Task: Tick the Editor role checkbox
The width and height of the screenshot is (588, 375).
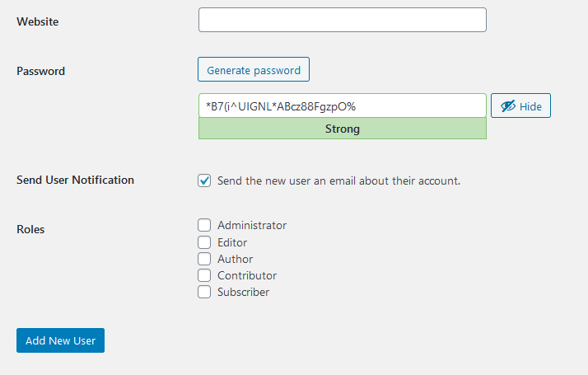Action: 204,242
